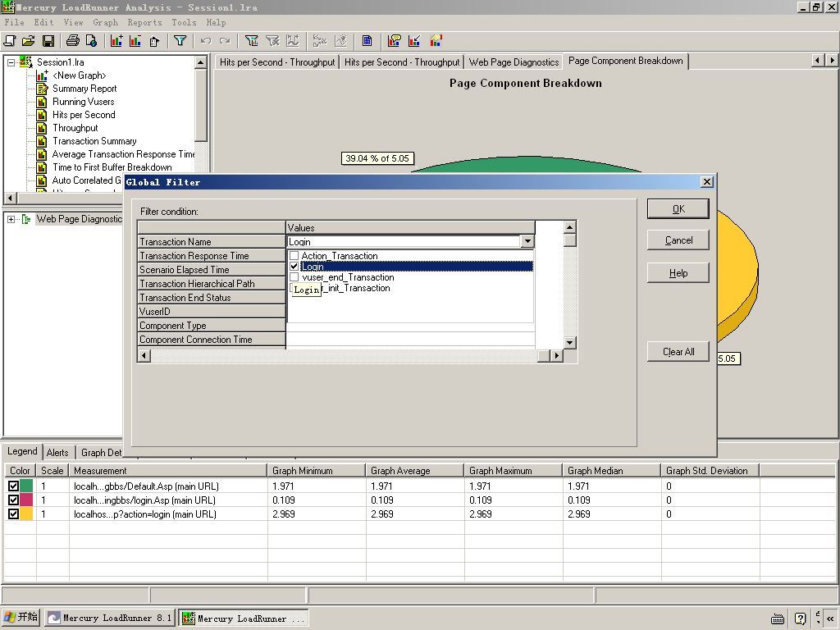Click filter grid scroll-down arrow
840x630 pixels.
[570, 342]
